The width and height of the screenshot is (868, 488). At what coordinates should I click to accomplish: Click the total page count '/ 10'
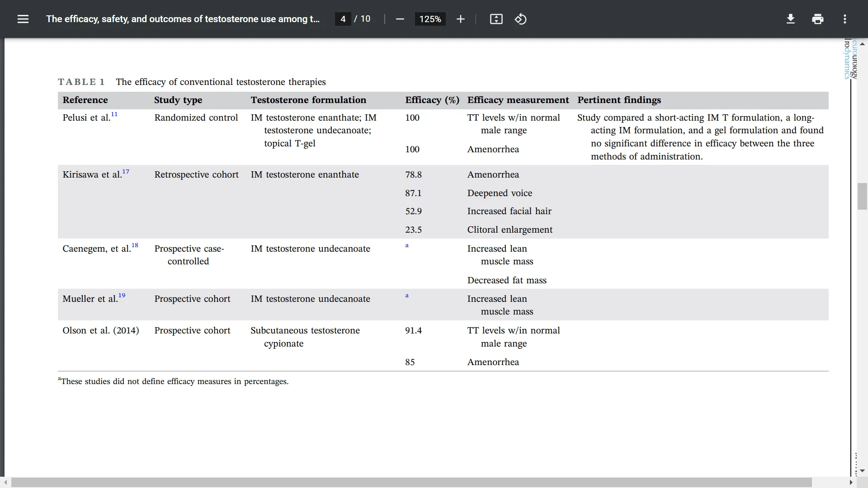[x=362, y=19]
